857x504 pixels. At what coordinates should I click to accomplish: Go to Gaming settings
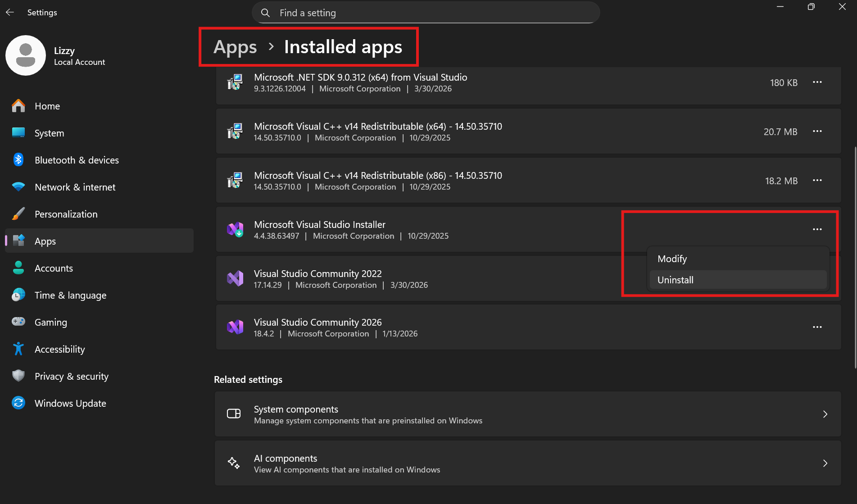[x=99, y=322]
